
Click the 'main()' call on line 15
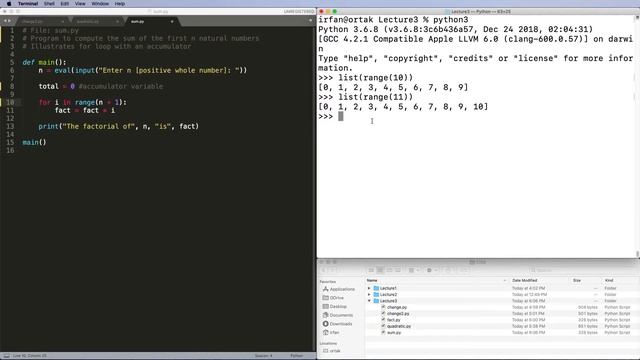coord(34,142)
